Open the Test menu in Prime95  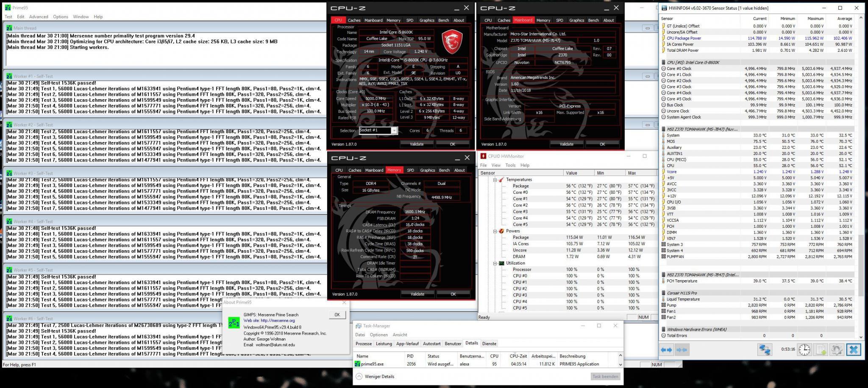[x=8, y=17]
